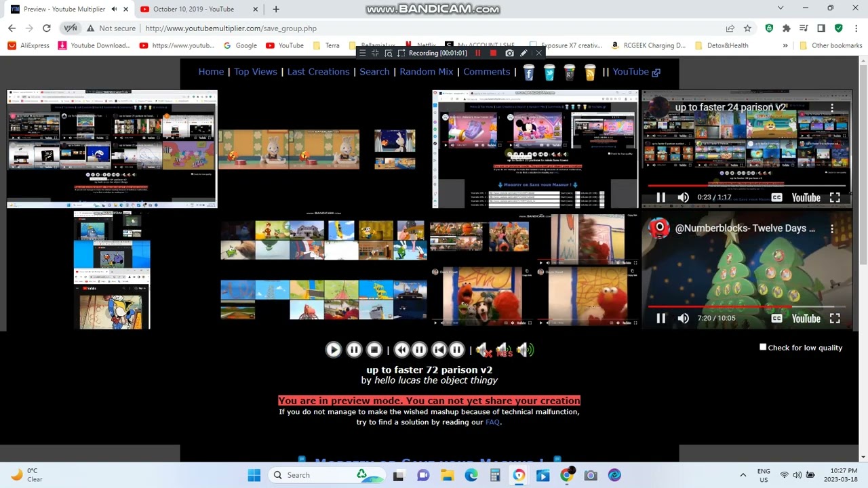868x488 pixels.
Task: Reset volumes with the RES speaker icon
Action: [x=504, y=350]
